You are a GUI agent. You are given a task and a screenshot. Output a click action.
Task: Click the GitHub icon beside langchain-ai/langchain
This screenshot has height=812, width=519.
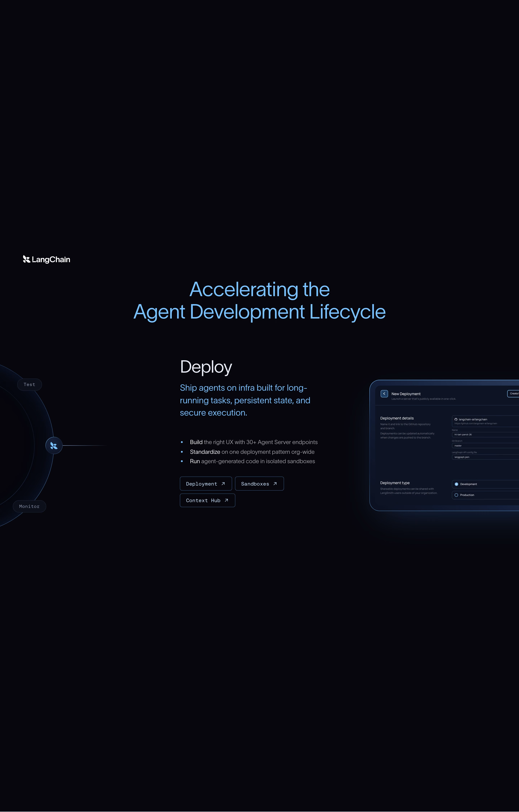[456, 420]
